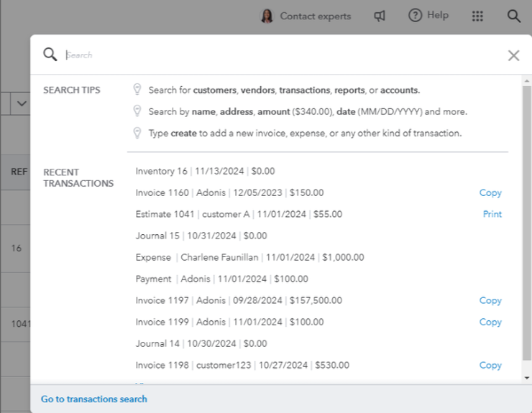Image resolution: width=532 pixels, height=413 pixels.
Task: Open Inventory 16 recent transaction
Action: [x=205, y=171]
